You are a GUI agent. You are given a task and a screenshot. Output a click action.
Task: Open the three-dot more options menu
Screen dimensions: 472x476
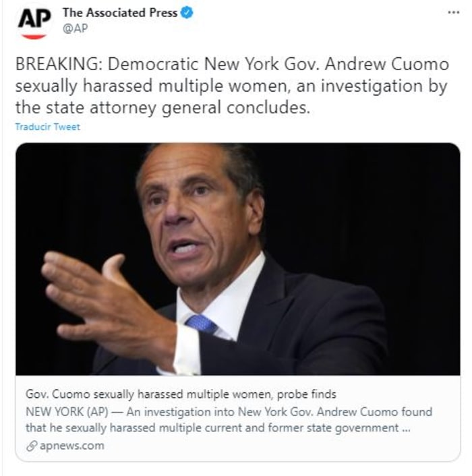coord(453,12)
